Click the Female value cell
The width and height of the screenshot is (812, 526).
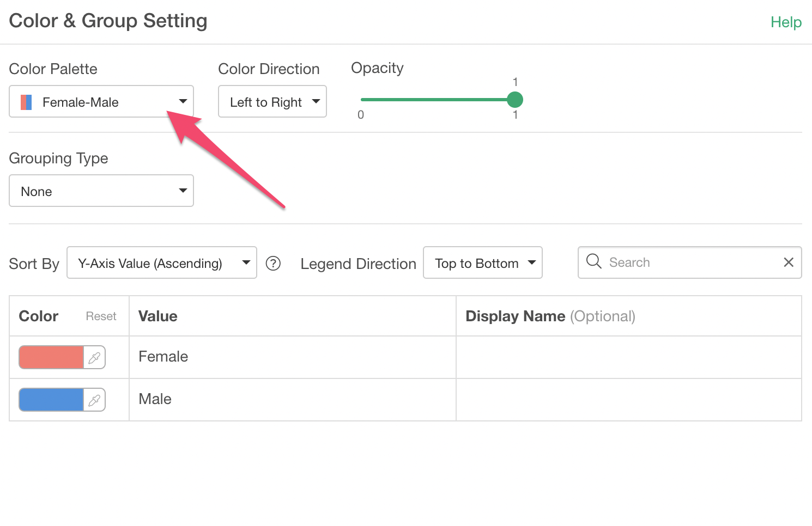293,357
